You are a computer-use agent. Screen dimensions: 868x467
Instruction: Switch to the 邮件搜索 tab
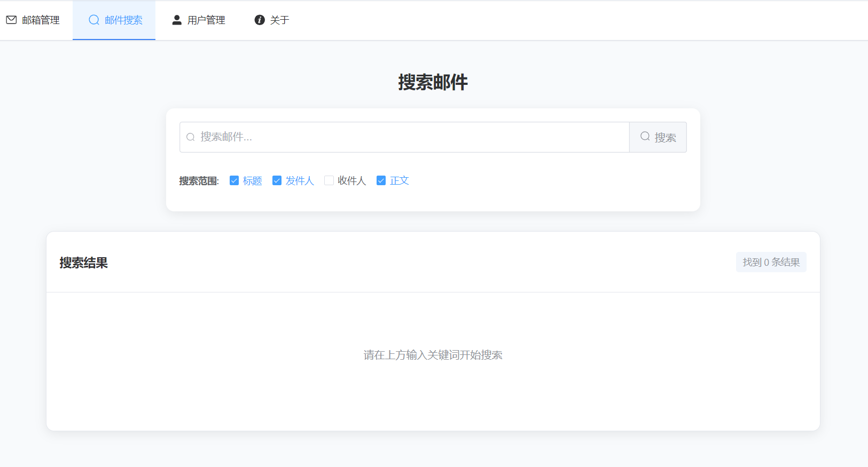[114, 20]
